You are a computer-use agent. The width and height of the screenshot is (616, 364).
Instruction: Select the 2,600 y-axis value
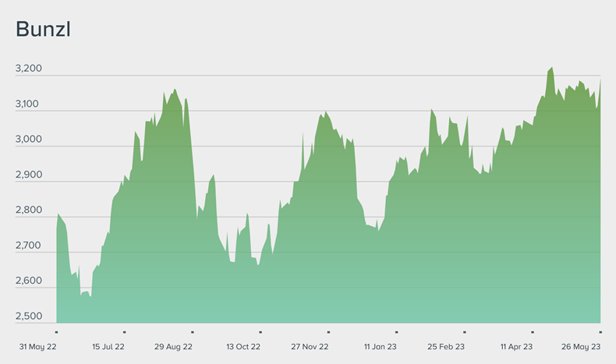coord(29,281)
